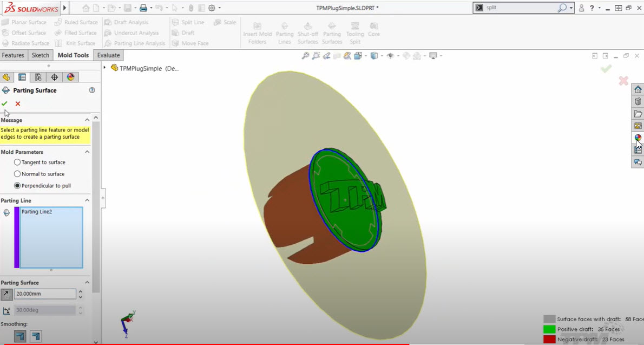This screenshot has height=345, width=644.
Task: Open the Insert Mold Folders tool
Action: pyautogui.click(x=258, y=32)
